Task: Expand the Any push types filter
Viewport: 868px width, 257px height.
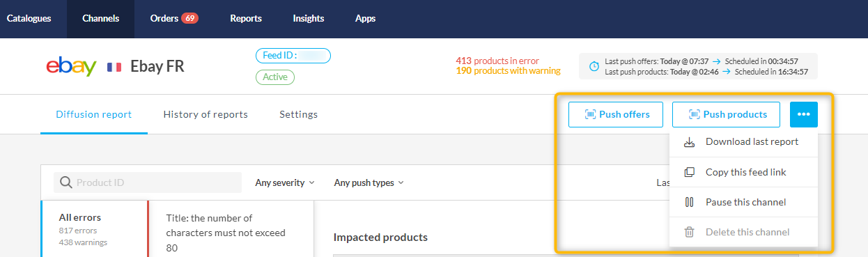Action: 369,182
